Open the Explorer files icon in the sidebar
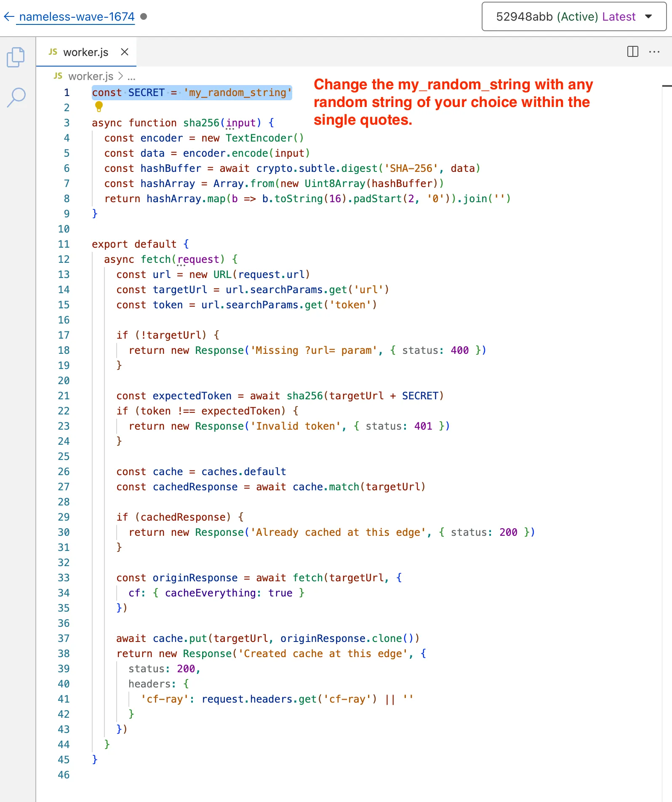The image size is (672, 802). (x=16, y=57)
